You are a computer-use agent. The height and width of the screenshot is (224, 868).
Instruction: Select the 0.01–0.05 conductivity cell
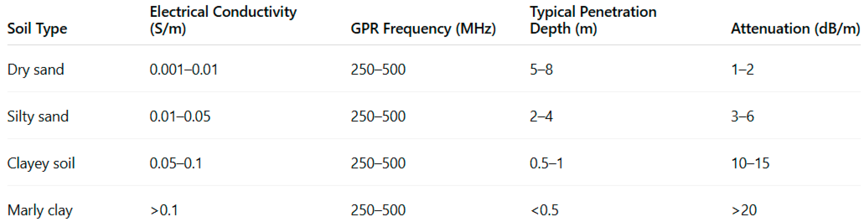click(180, 116)
